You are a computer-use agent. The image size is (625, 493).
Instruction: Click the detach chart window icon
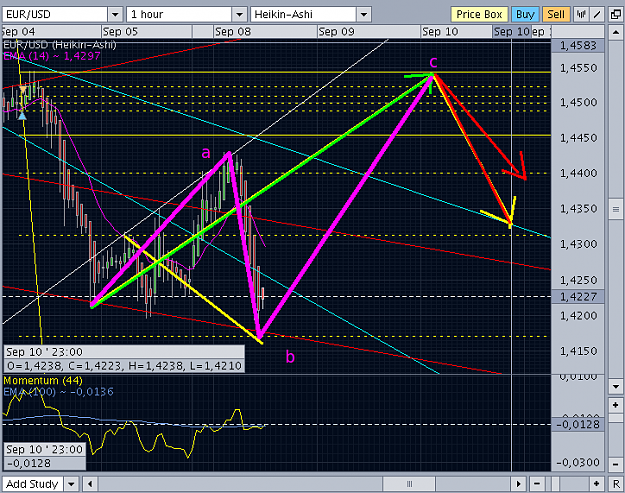coord(615,14)
